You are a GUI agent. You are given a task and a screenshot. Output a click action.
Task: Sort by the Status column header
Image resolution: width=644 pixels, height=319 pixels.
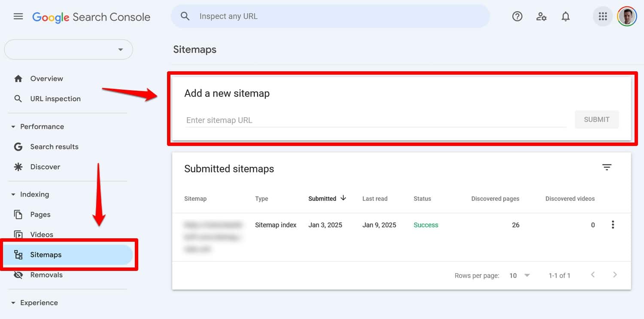coord(422,199)
